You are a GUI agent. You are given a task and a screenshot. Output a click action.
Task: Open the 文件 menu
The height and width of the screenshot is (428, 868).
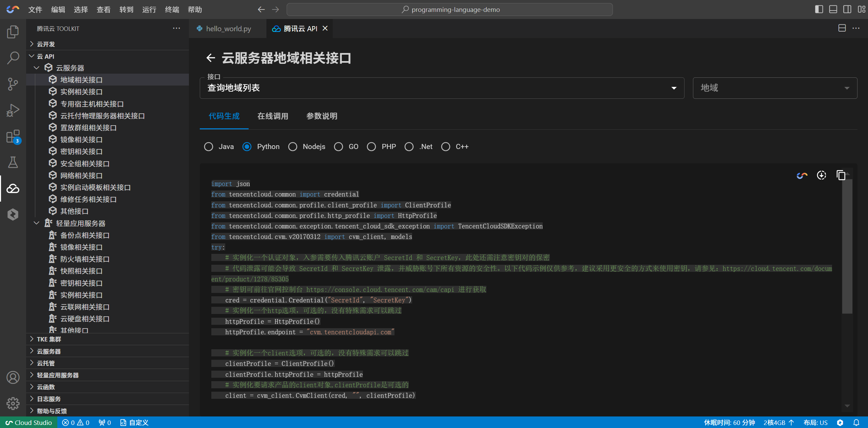pyautogui.click(x=35, y=10)
